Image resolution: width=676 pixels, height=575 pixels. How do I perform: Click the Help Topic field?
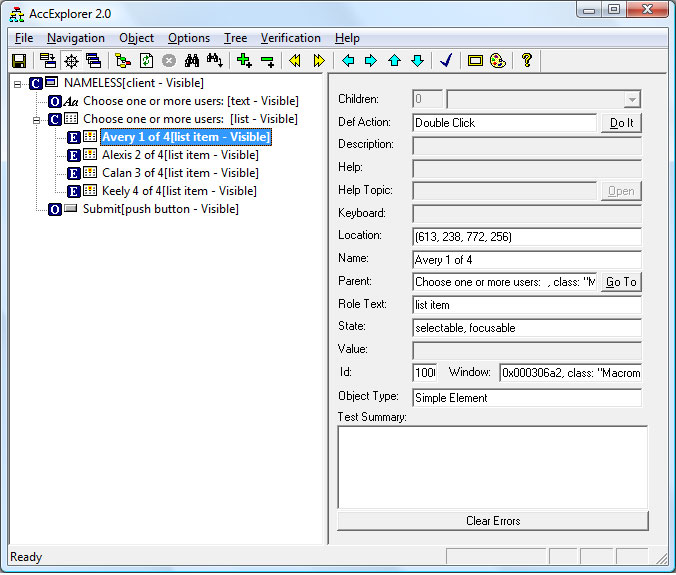tap(504, 191)
